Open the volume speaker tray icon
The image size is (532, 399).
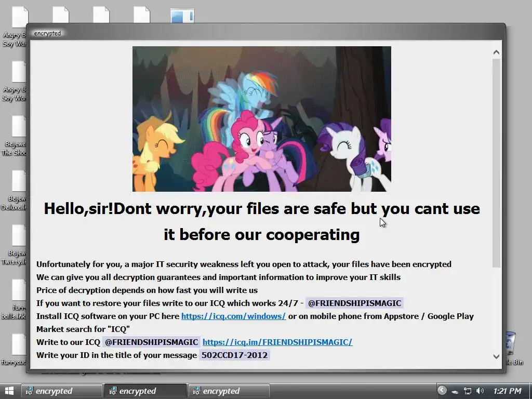(480, 391)
